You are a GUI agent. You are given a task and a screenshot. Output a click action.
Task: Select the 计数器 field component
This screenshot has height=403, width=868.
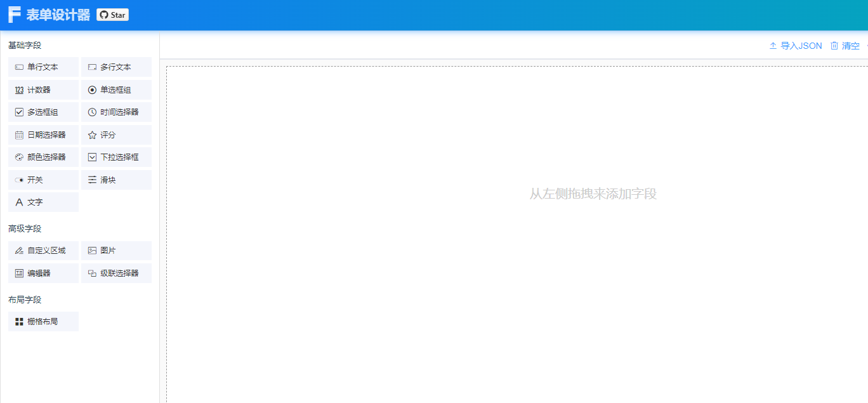tap(43, 90)
